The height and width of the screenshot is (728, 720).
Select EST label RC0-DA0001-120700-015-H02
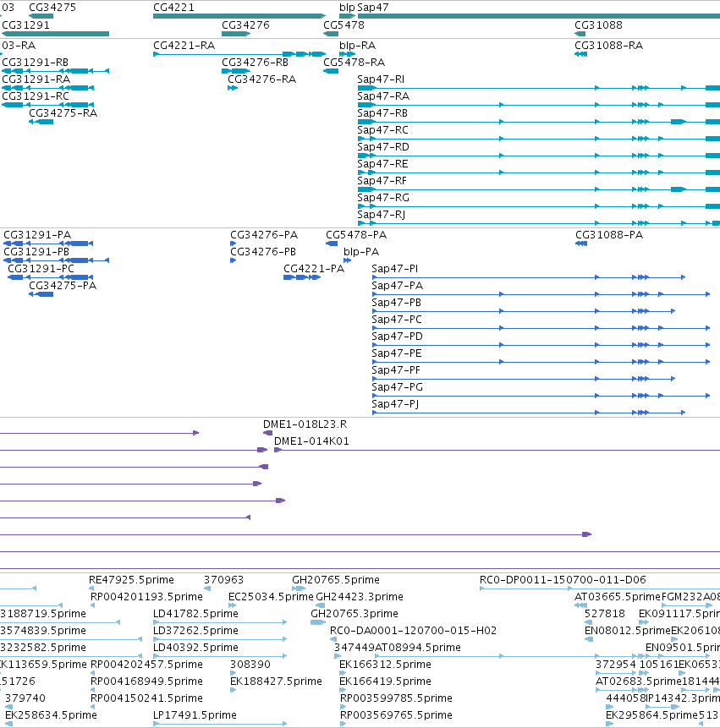[x=414, y=631]
